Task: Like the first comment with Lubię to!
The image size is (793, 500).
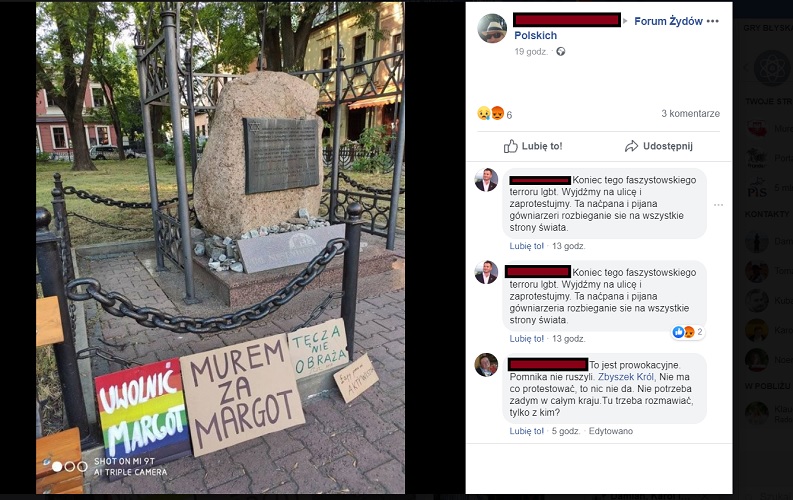Action: 526,246
